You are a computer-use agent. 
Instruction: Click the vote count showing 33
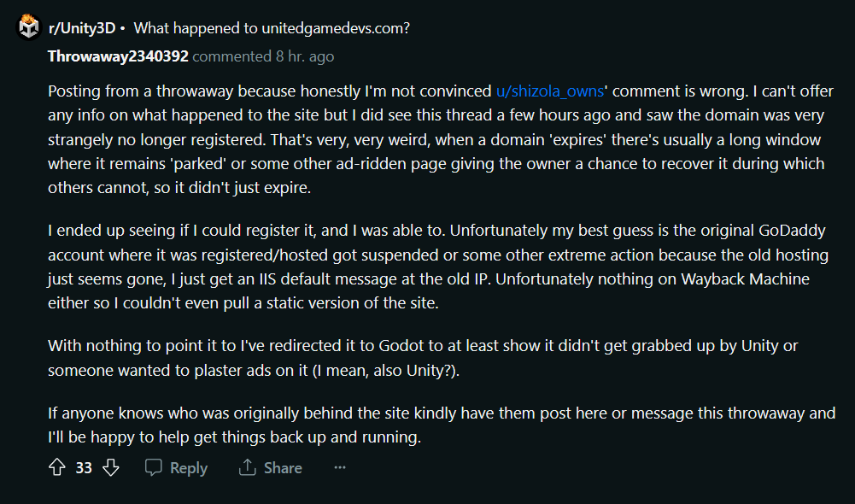[83, 467]
